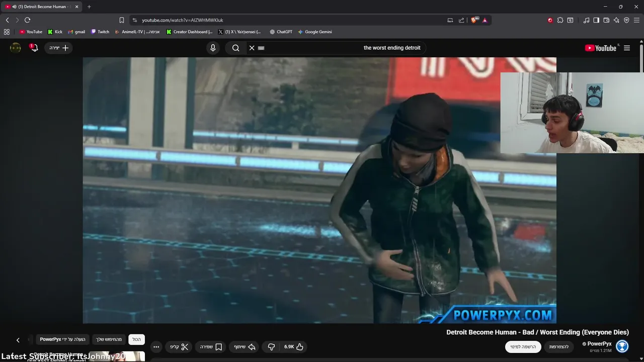Open the PowerPyx channel avatar
The height and width of the screenshot is (362, 644).
click(622, 346)
